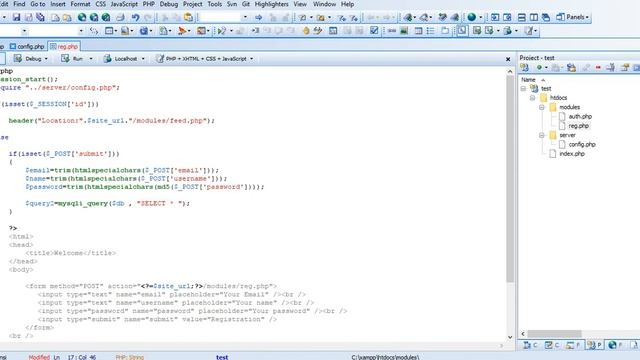Viewport: 640px width, 360px height.
Task: Open the Highlighters menu
Action: tap(271, 4)
